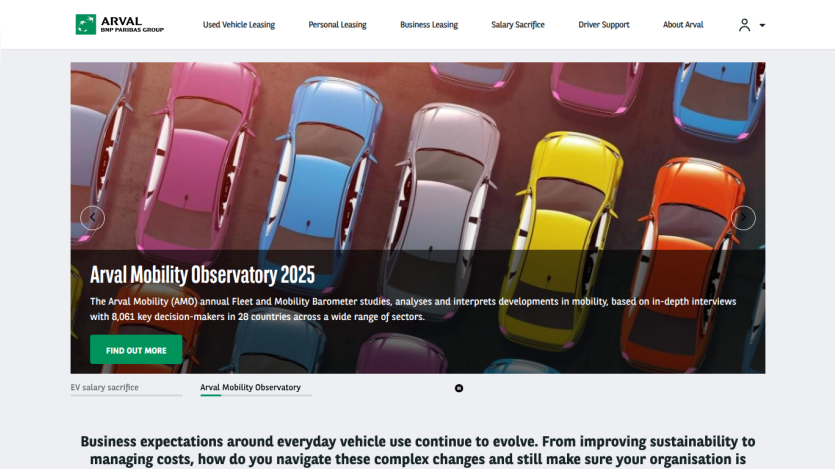This screenshot has height=469, width=835.
Task: Open Business Leasing menu
Action: coord(429,24)
